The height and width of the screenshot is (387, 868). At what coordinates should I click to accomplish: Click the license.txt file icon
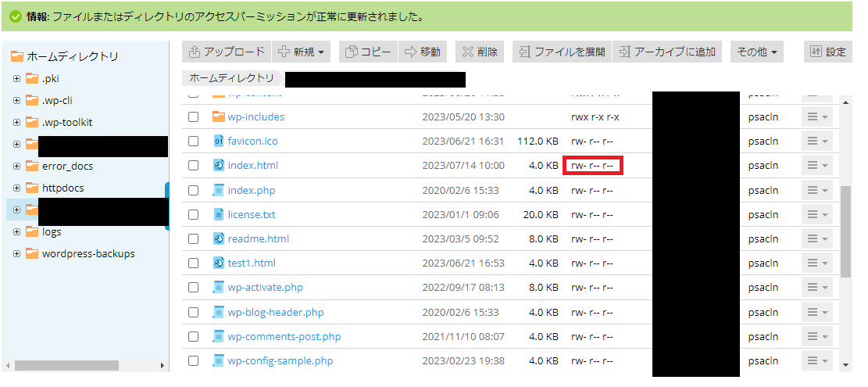(218, 214)
